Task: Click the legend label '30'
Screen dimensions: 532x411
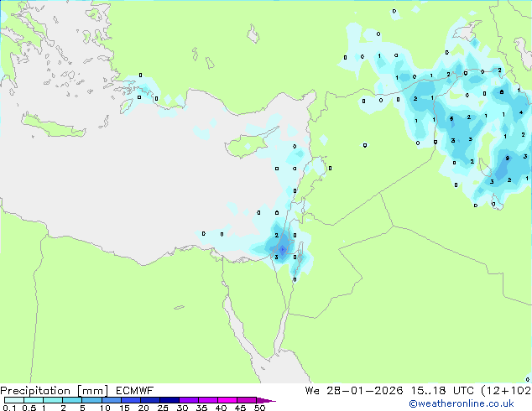Action: coord(182,408)
